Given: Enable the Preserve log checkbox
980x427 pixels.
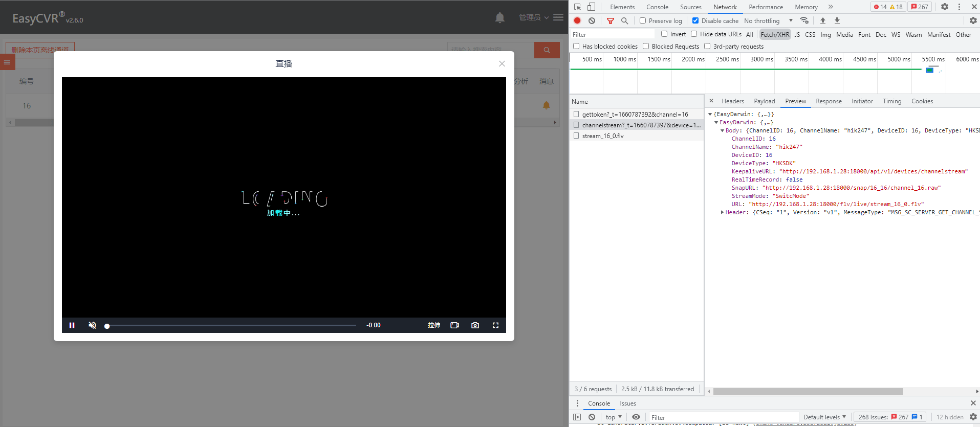Looking at the screenshot, I should (x=643, y=20).
